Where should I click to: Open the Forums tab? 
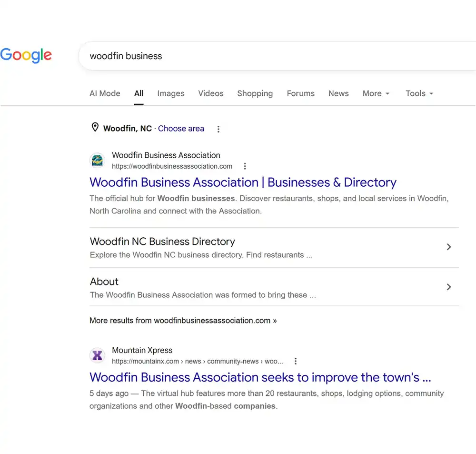tap(300, 93)
